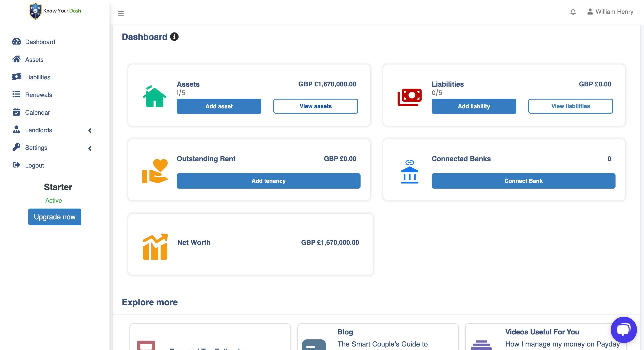Viewport: 644px width, 350px height.
Task: Click the Dashboard info icon
Action: [174, 37]
